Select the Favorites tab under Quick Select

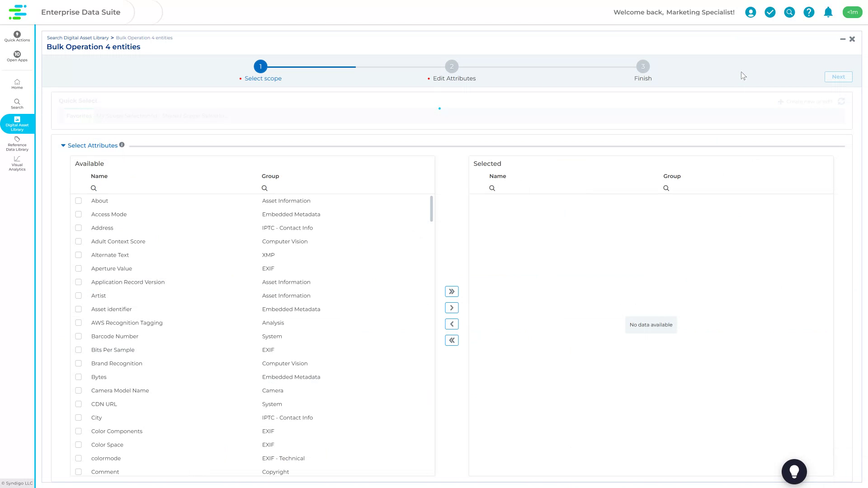click(79, 116)
